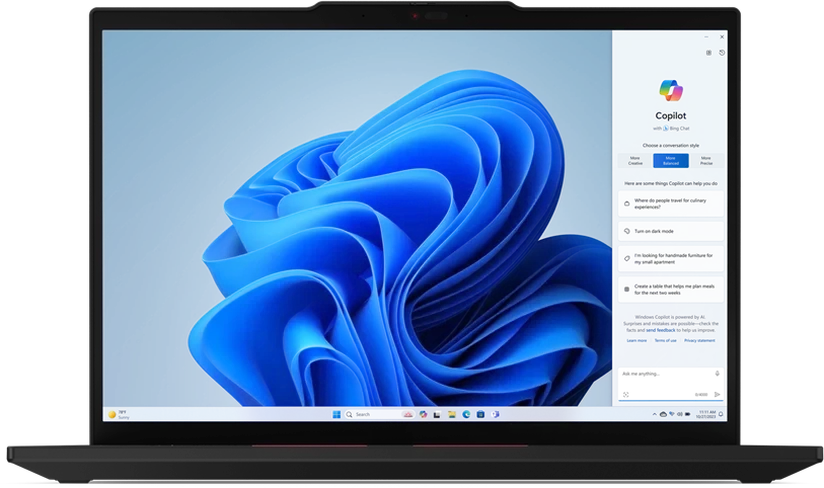This screenshot has width=824, height=488.
Task: Launch Microsoft Edge from the taskbar
Action: pos(466,414)
